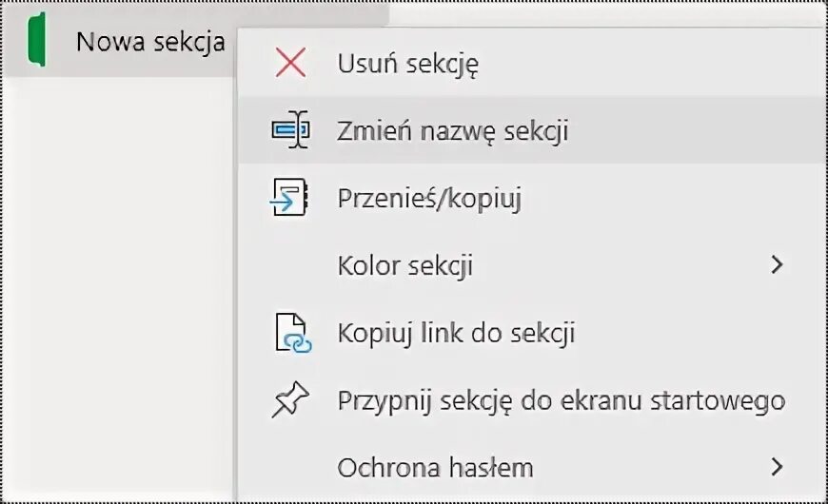Click blank icon slot left of "Kolor sekcji"
Screen dimensions: 828x504
point(289,265)
